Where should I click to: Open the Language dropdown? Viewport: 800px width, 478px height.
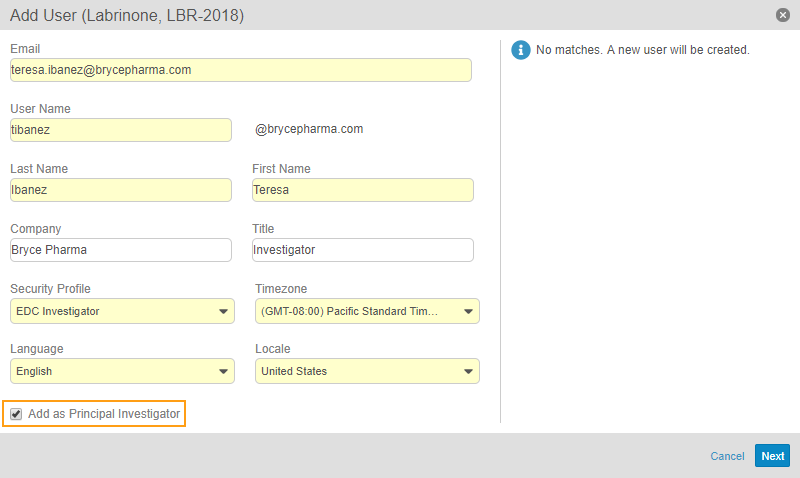tap(122, 372)
